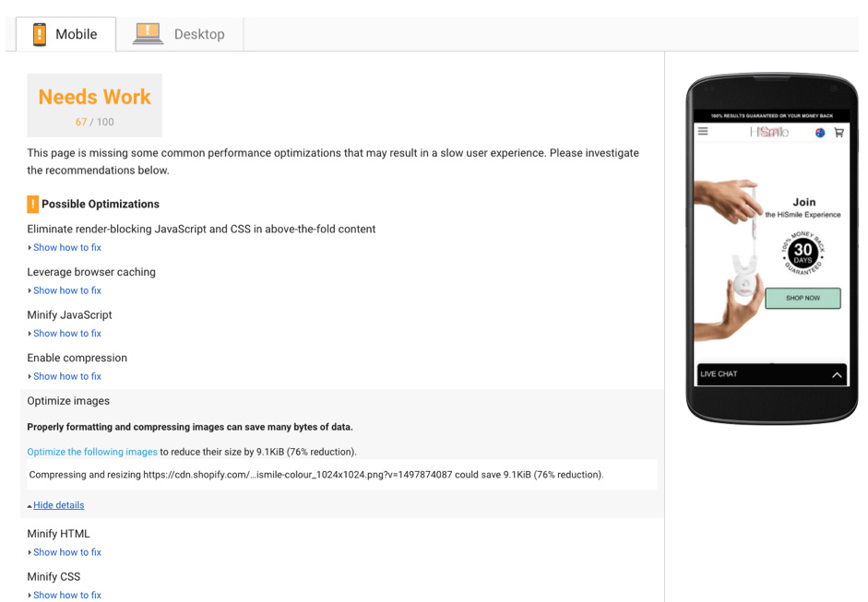This screenshot has height=602, width=868.
Task: Collapse Optimize images with Hide details
Action: (59, 505)
